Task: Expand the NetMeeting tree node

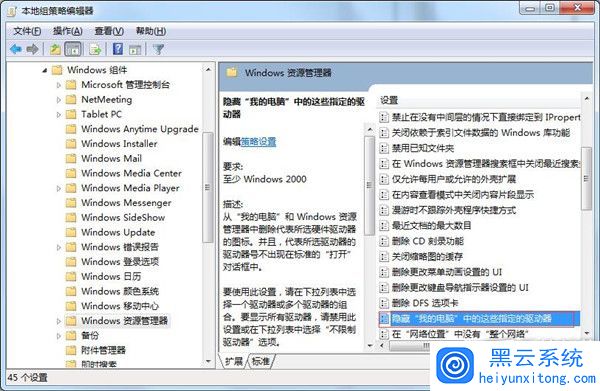Action: coord(59,100)
